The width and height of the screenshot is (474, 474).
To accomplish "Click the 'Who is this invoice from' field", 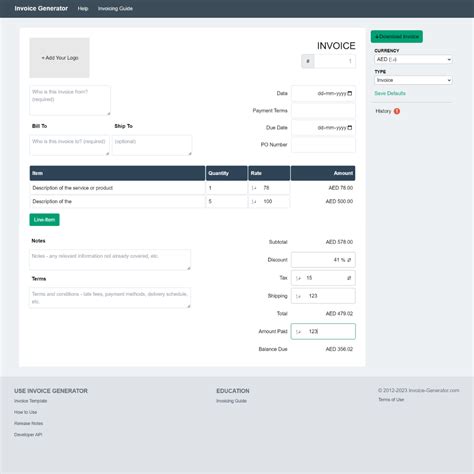I will [x=70, y=100].
